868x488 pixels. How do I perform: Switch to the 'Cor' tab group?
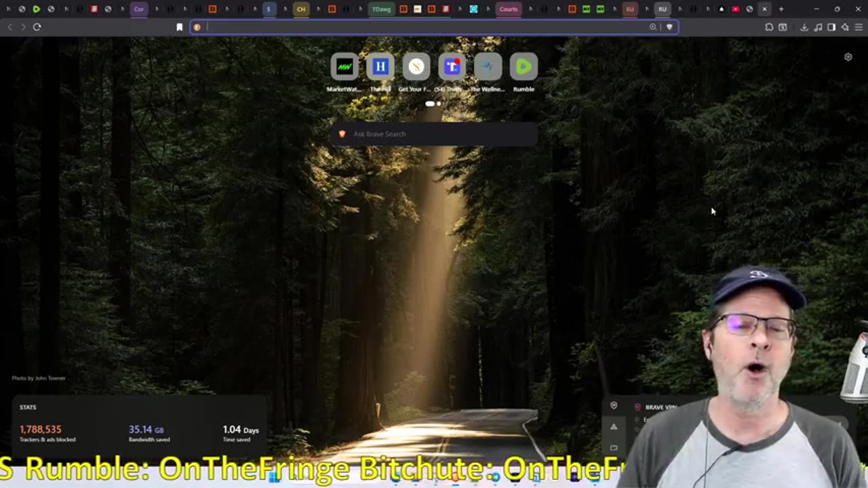pyautogui.click(x=139, y=9)
